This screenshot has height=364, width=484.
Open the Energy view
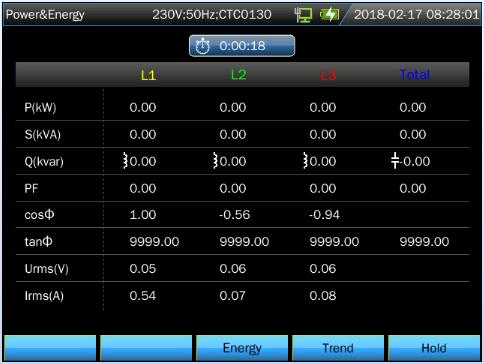(242, 348)
